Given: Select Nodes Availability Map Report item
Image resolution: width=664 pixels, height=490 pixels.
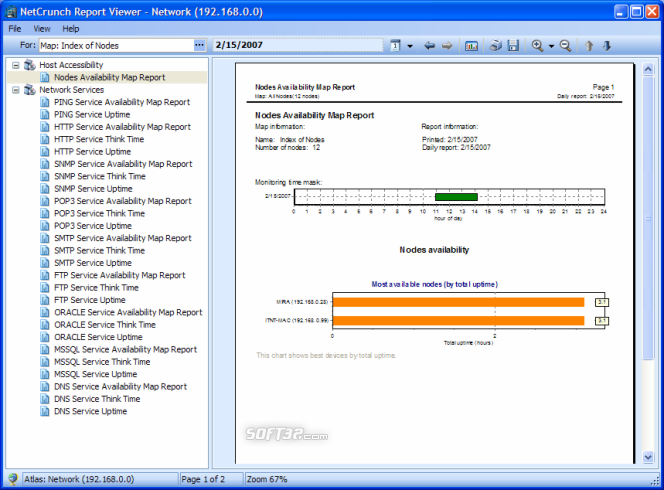Looking at the screenshot, I should coord(109,78).
